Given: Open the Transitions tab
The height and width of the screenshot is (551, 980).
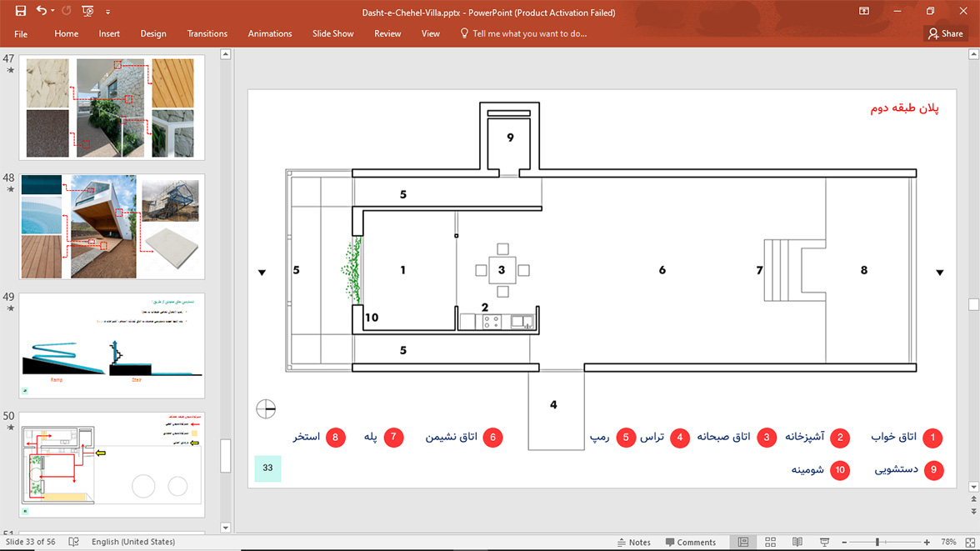Looking at the screenshot, I should (x=207, y=34).
